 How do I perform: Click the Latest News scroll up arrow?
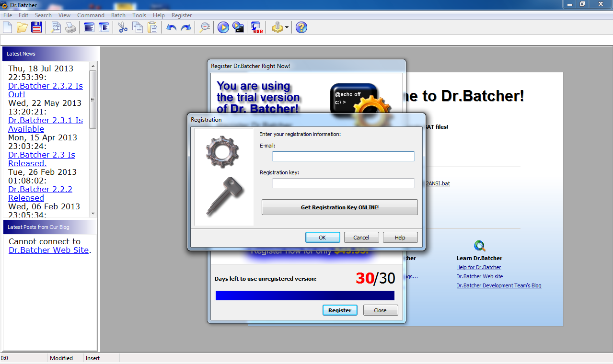click(93, 66)
